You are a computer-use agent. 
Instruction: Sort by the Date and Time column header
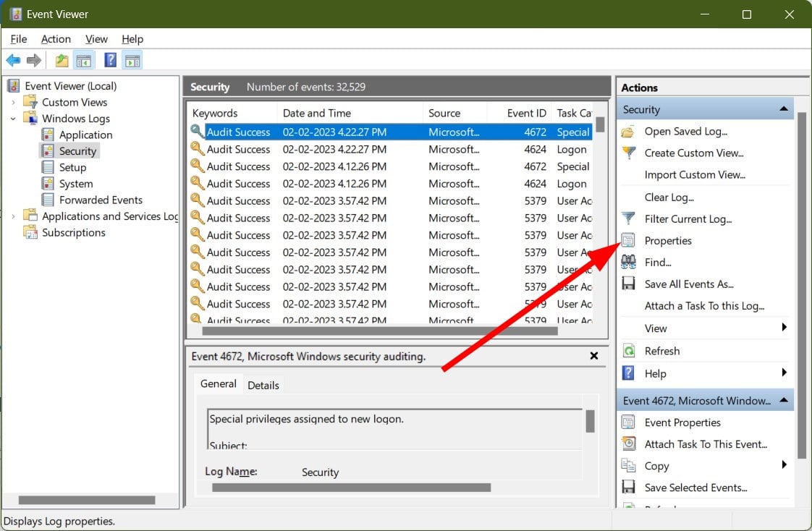point(350,113)
